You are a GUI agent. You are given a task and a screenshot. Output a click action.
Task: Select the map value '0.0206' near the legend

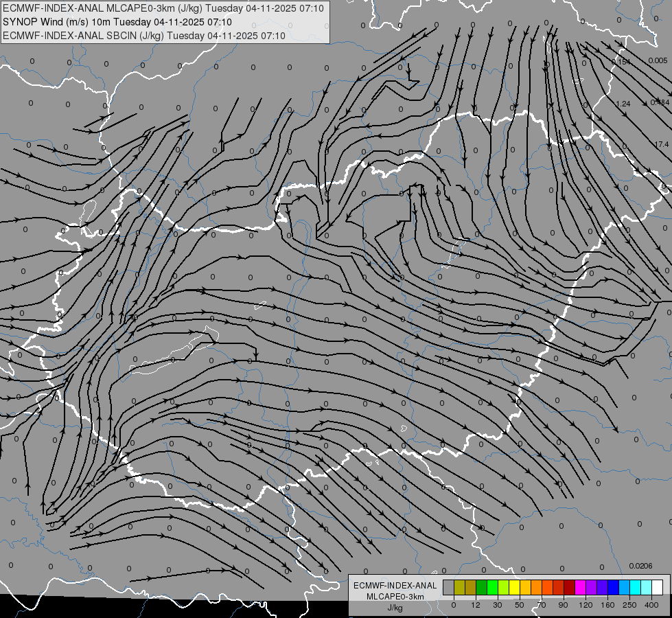(640, 566)
